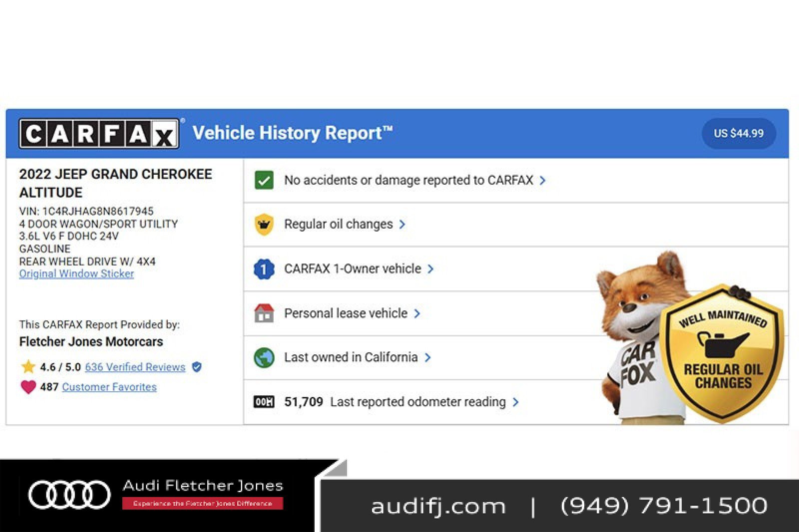The width and height of the screenshot is (799, 532).
Task: Click the red house personal lease icon
Action: click(263, 313)
